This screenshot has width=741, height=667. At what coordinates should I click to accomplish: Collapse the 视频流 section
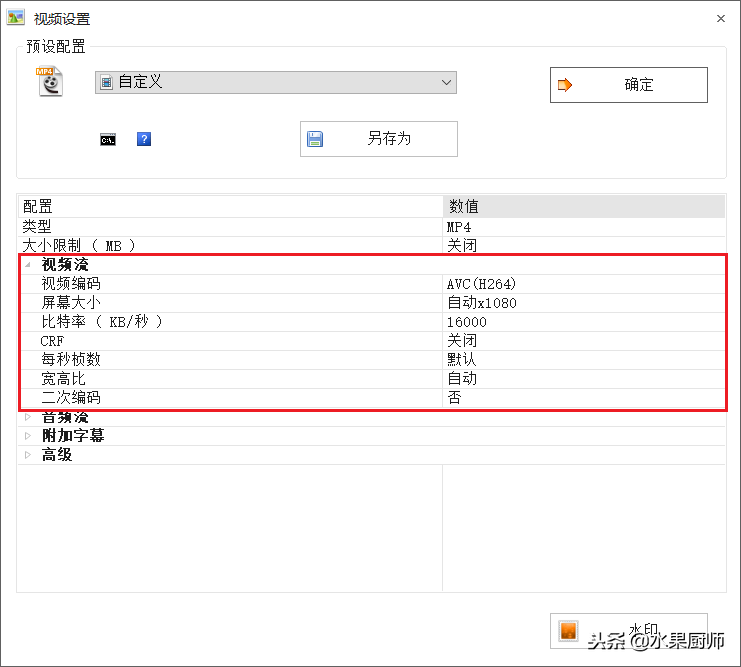point(28,265)
